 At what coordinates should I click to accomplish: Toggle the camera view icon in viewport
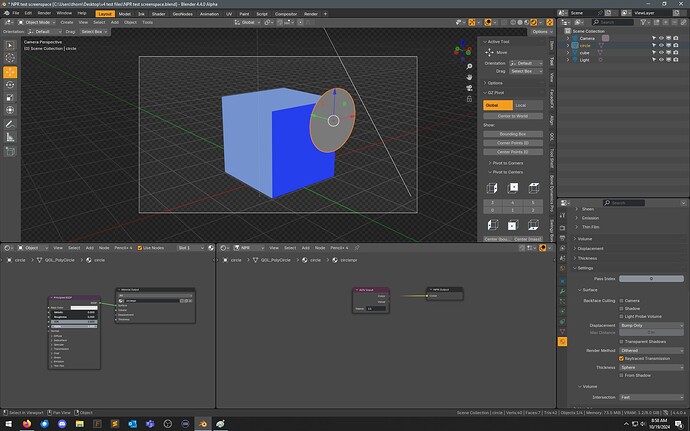tap(469, 88)
